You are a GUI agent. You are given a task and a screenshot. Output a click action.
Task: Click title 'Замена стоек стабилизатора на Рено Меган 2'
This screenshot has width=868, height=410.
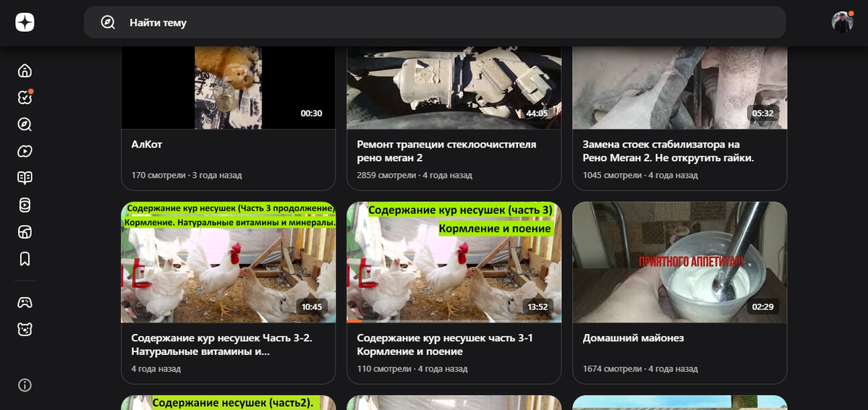pos(668,151)
